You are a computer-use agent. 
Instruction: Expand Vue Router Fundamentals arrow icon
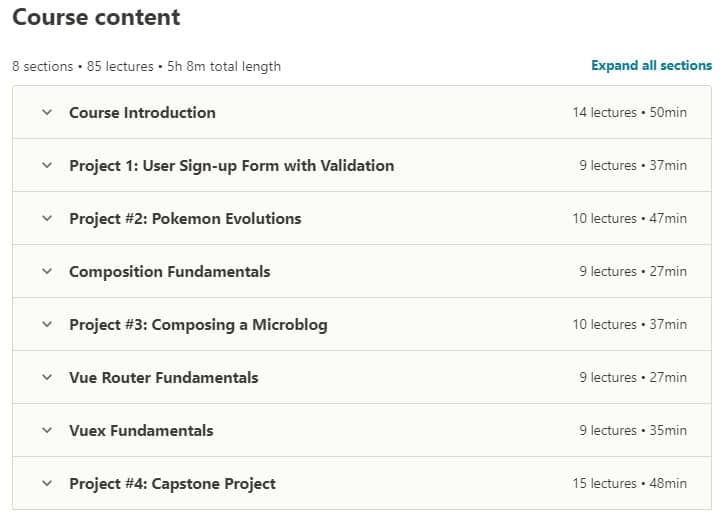[x=46, y=378]
